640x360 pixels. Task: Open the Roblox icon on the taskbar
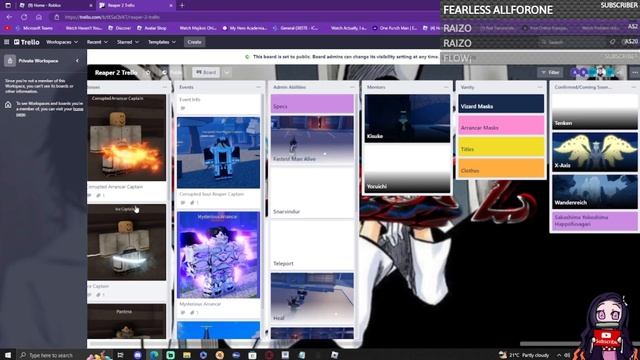pos(335,355)
